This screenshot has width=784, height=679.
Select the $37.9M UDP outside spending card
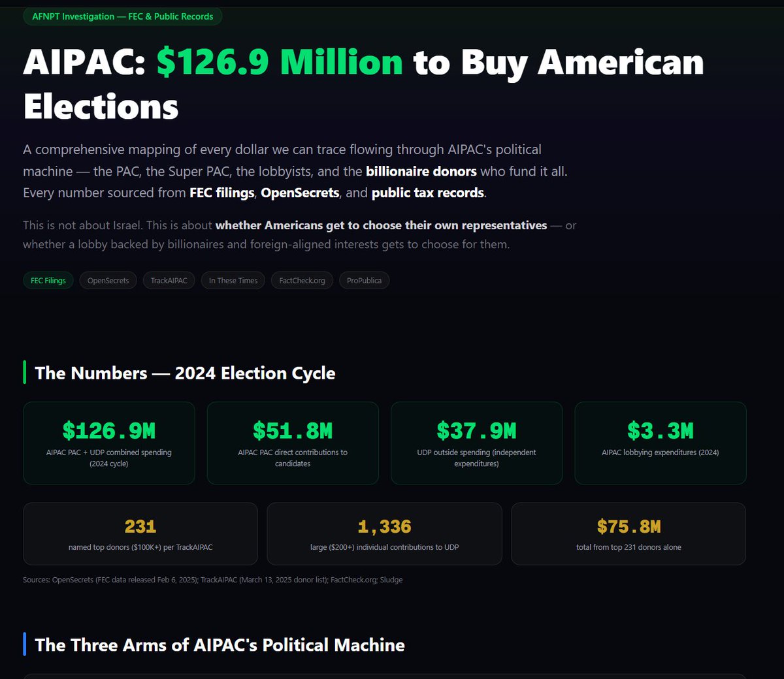pos(476,443)
